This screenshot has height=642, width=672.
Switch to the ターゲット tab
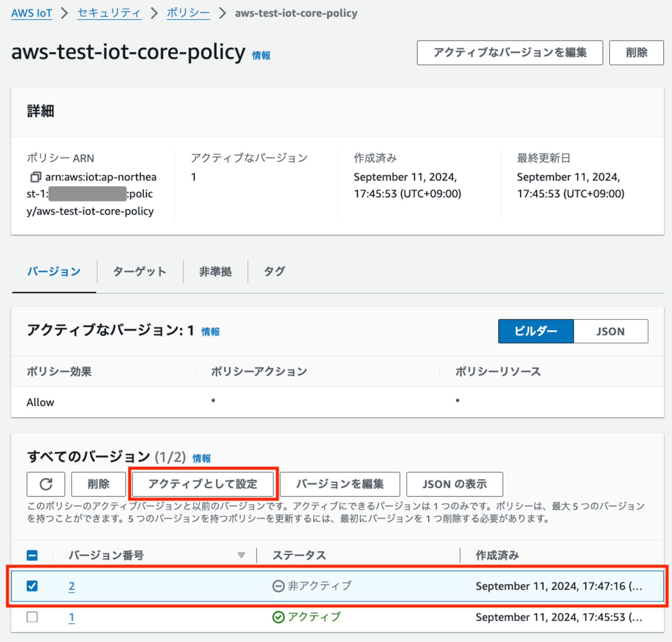point(139,271)
